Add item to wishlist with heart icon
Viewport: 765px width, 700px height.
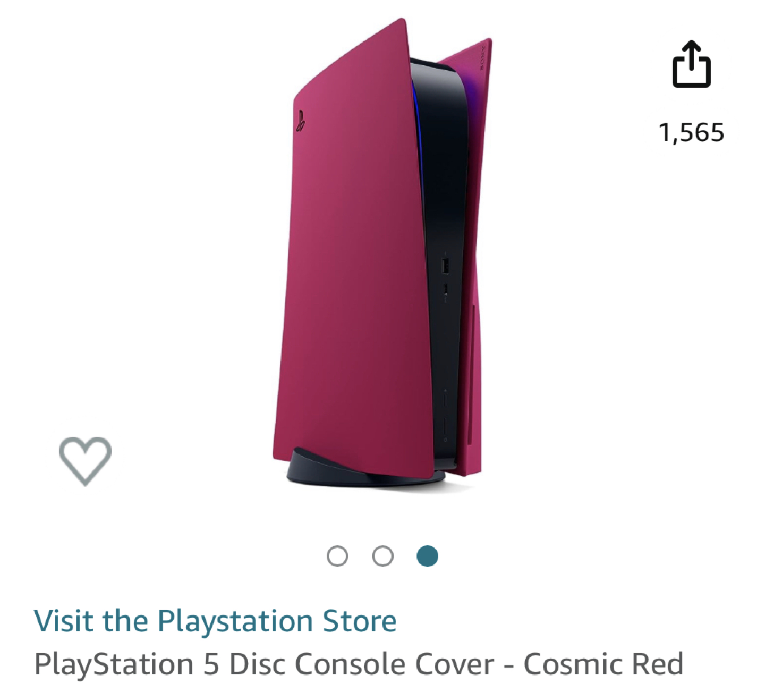coord(85,461)
